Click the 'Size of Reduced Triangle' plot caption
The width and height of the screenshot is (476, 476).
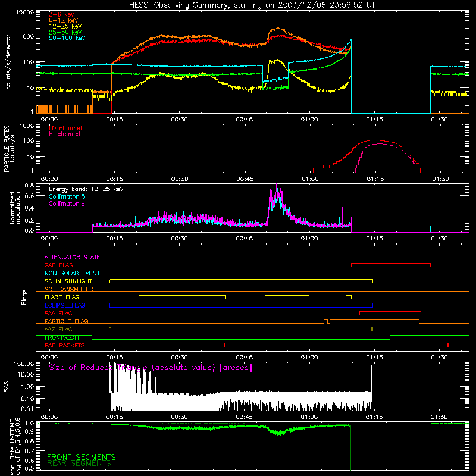coord(151,368)
